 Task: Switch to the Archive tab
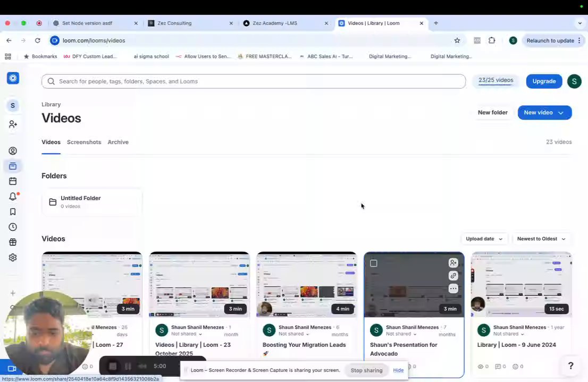pyautogui.click(x=118, y=142)
